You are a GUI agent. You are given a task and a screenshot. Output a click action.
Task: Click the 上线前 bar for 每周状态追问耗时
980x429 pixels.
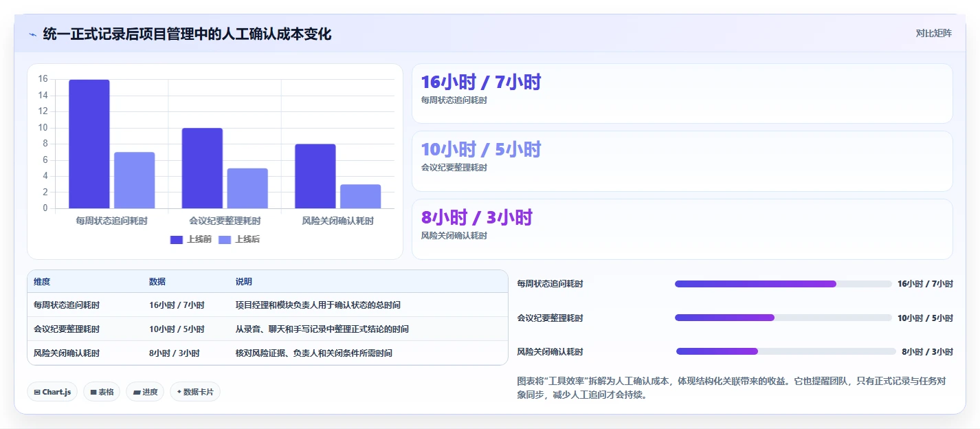[x=89, y=144]
